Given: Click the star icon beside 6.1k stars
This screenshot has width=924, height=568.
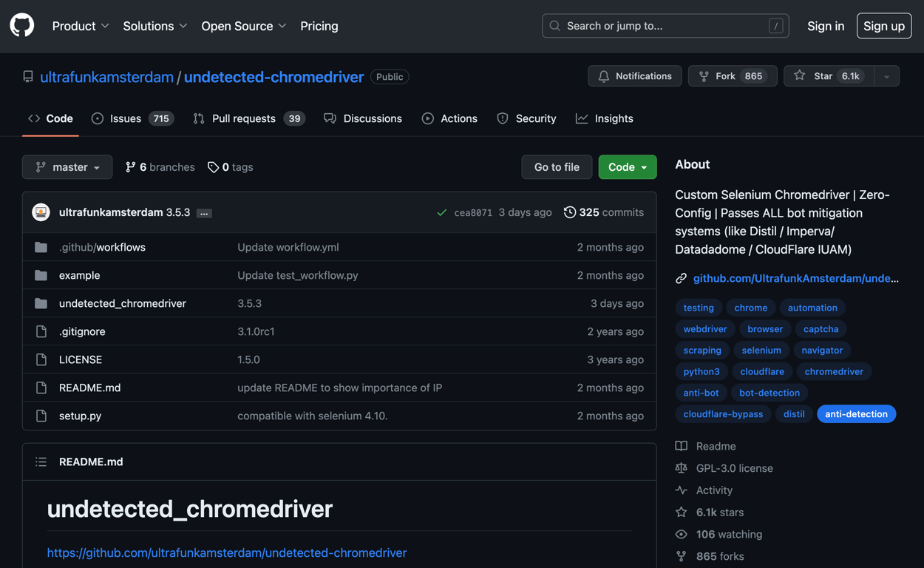Looking at the screenshot, I should pyautogui.click(x=682, y=512).
